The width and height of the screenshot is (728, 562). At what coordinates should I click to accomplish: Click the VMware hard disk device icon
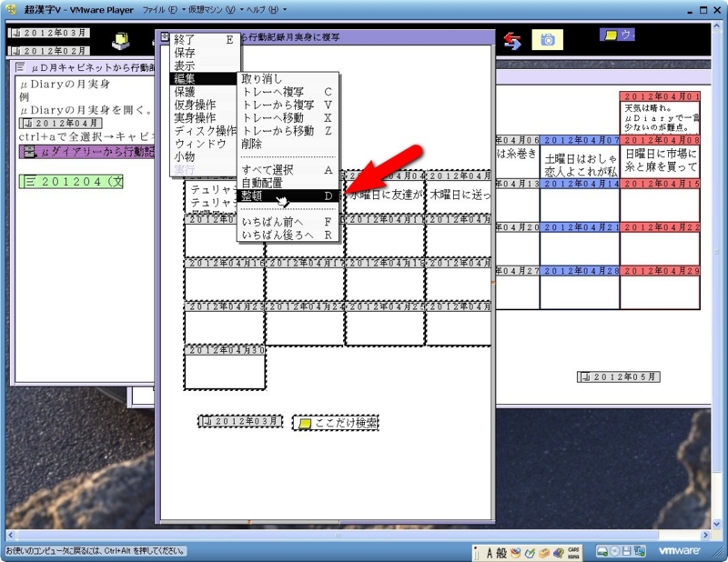click(x=602, y=551)
